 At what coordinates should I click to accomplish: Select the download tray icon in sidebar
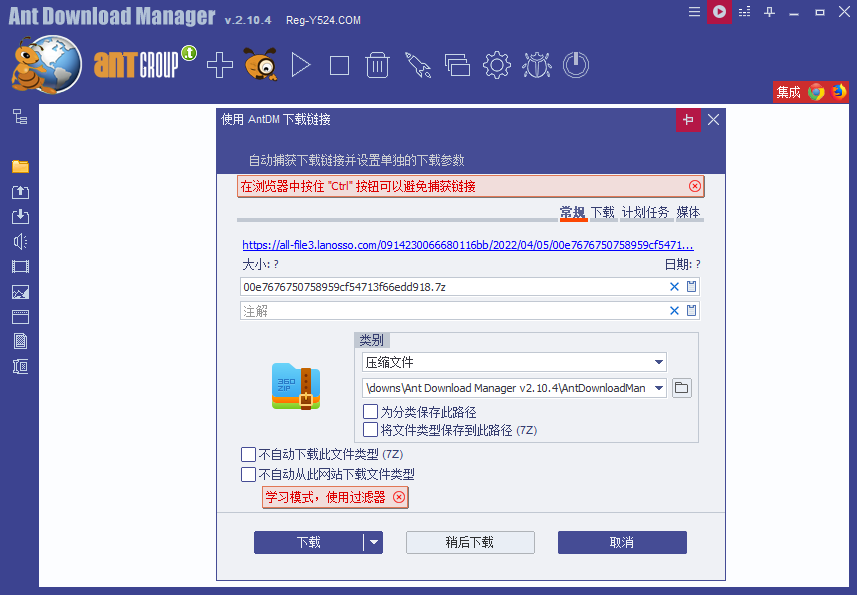click(x=20, y=216)
